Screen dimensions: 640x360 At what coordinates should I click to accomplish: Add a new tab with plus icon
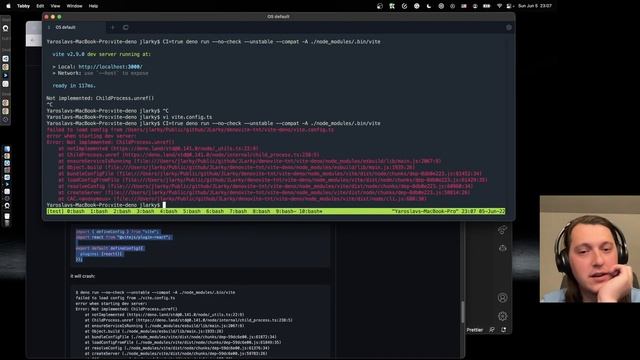click(x=113, y=27)
